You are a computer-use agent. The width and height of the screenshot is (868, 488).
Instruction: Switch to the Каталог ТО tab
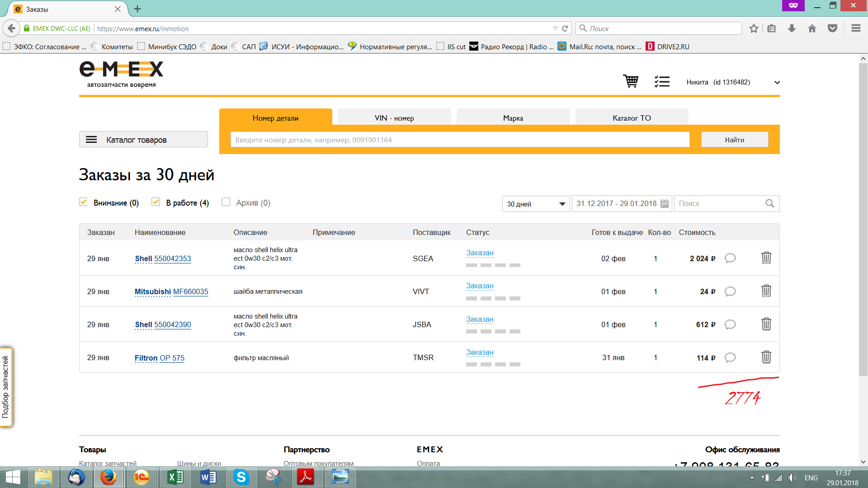[631, 118]
